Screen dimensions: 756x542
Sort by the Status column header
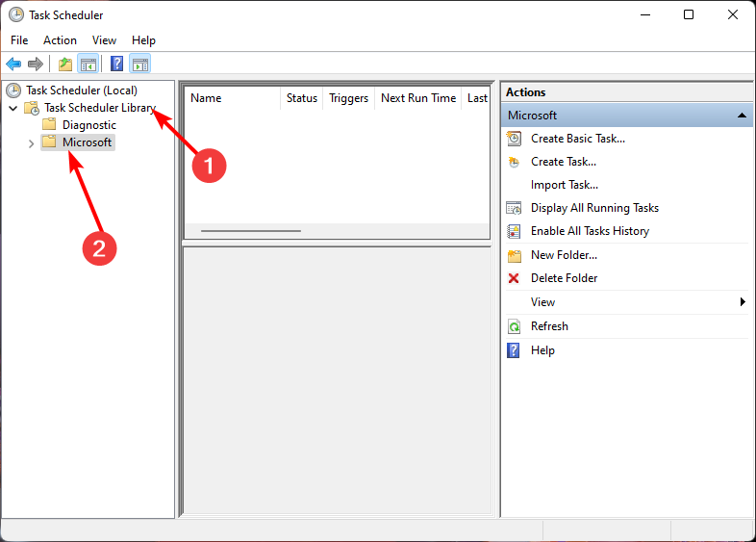(x=301, y=98)
